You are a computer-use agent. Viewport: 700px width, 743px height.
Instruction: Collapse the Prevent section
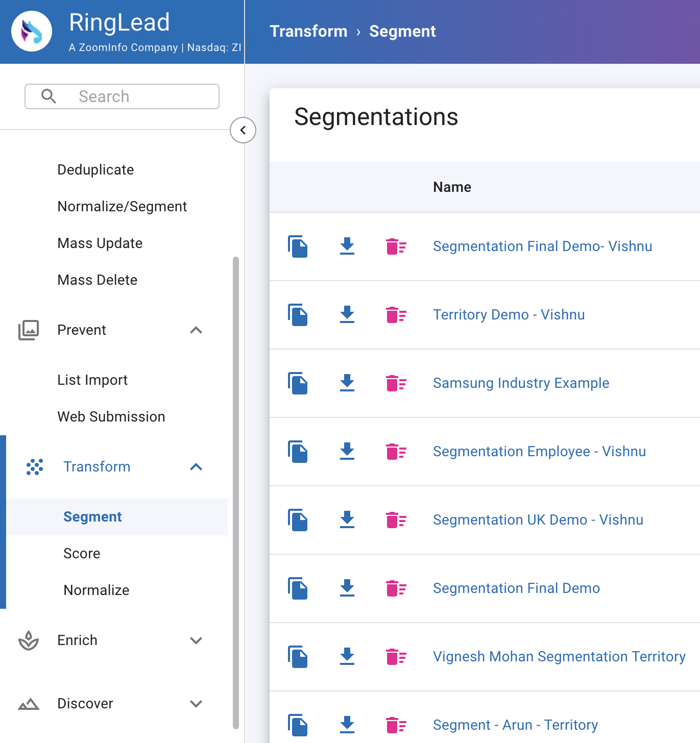pos(196,331)
